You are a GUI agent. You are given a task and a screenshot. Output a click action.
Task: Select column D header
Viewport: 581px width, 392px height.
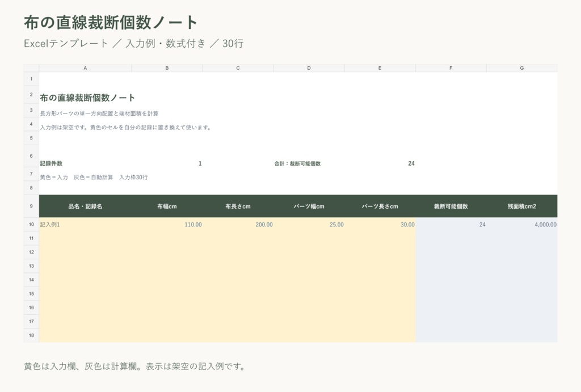coord(309,68)
